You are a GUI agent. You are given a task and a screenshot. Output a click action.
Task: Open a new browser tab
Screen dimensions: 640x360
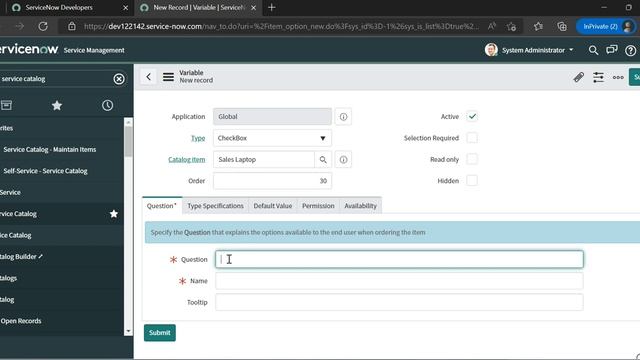(x=271, y=7)
